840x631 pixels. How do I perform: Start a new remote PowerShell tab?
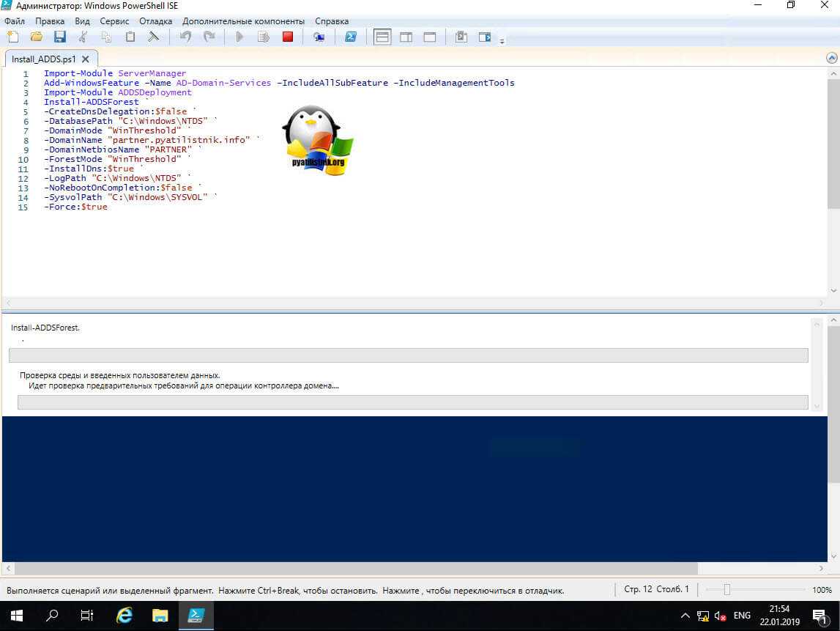[319, 37]
